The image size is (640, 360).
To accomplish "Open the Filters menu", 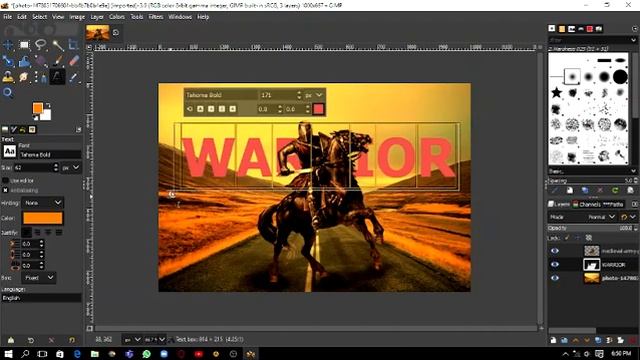I will coord(156,17).
